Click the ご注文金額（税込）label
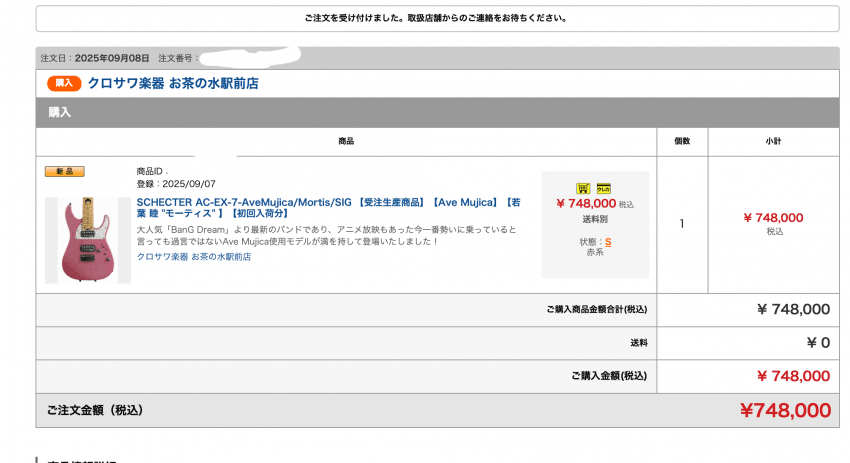The height and width of the screenshot is (463, 850). click(x=95, y=410)
